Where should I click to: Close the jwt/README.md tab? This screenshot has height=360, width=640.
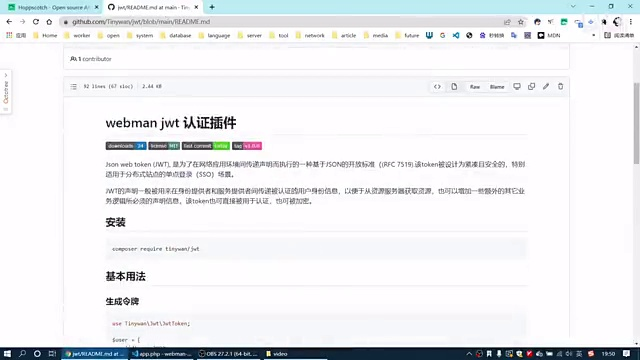(x=196, y=7)
